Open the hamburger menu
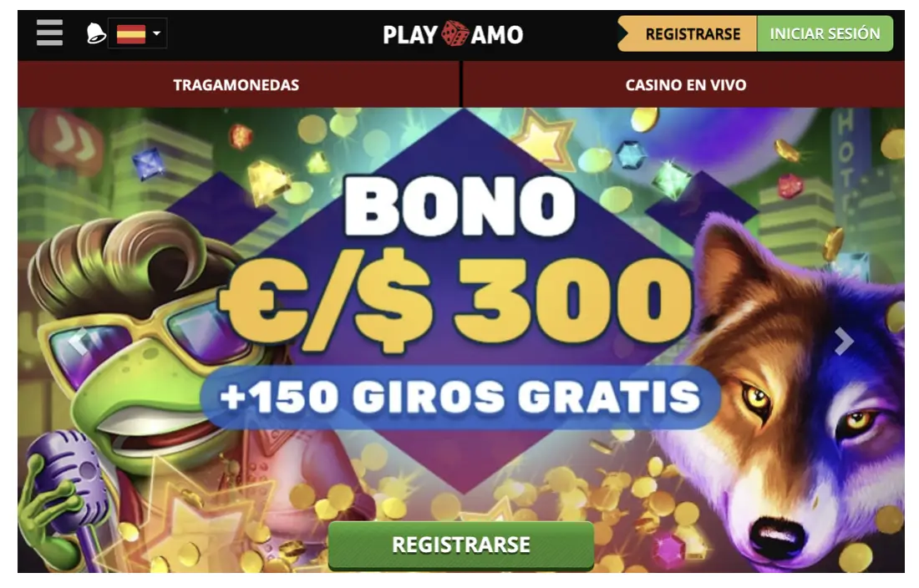 49,33
